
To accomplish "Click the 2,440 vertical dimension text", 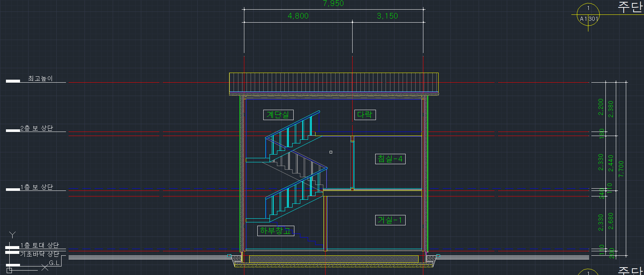I will [611, 163].
